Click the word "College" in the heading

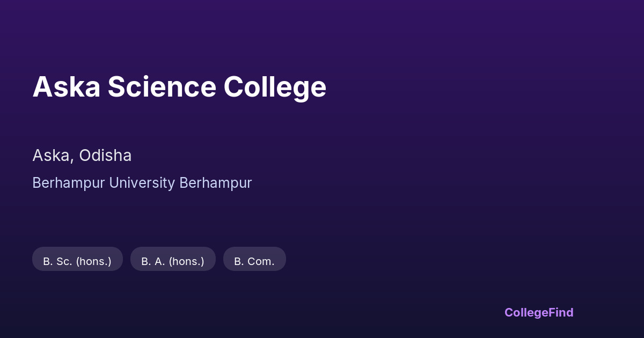[x=275, y=87]
